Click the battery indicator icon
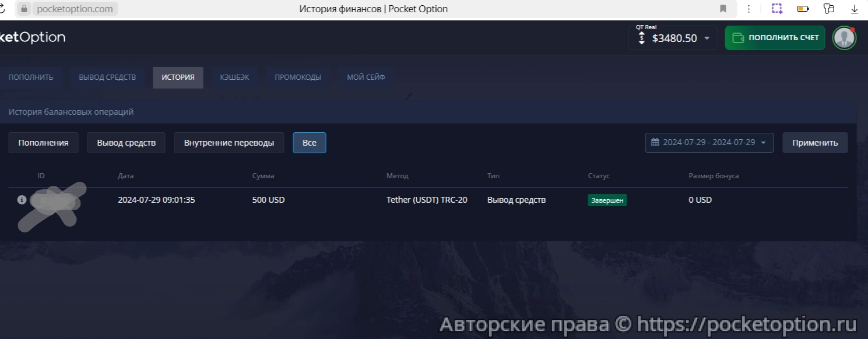Image resolution: width=868 pixels, height=339 pixels. tap(803, 9)
